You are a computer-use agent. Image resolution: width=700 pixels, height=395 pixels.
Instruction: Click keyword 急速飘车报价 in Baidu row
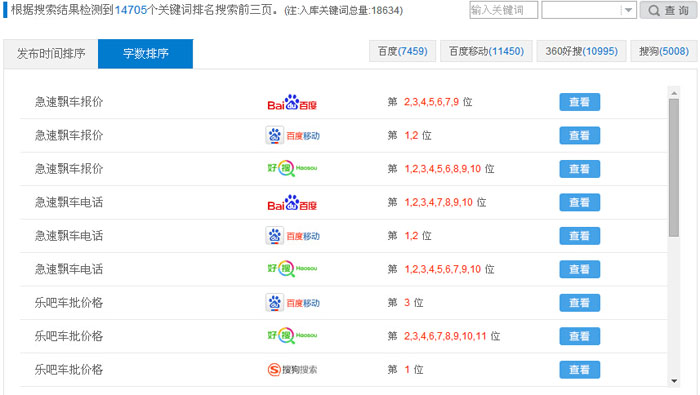point(69,102)
